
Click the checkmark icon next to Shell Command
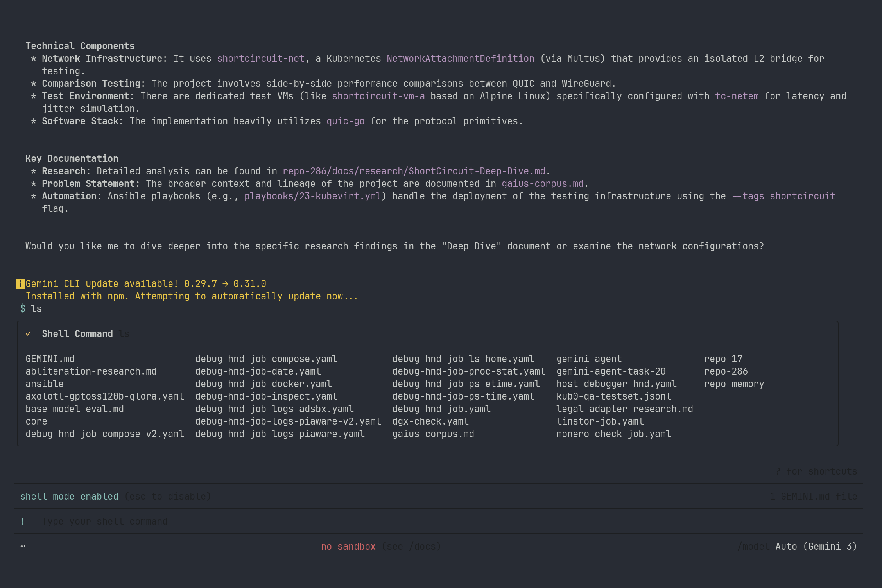[28, 334]
